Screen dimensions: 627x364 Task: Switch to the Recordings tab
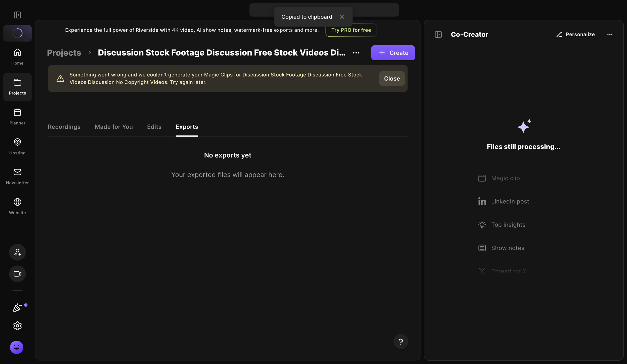(64, 127)
